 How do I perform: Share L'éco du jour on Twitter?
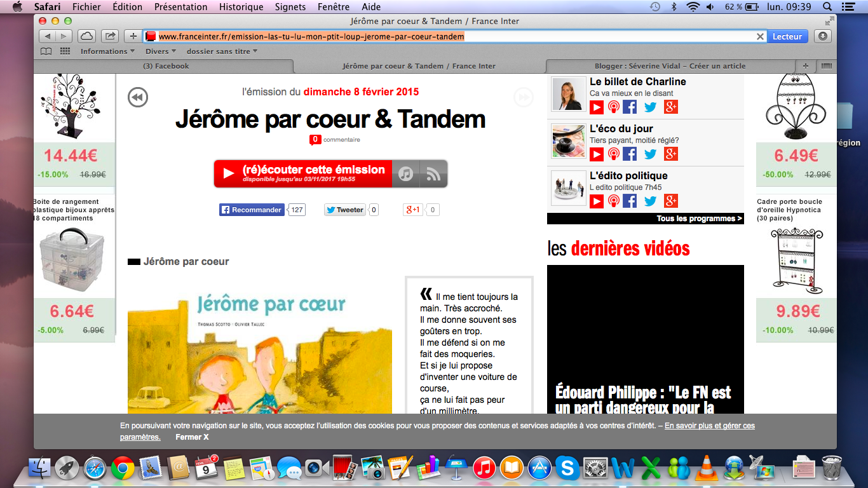tap(650, 154)
